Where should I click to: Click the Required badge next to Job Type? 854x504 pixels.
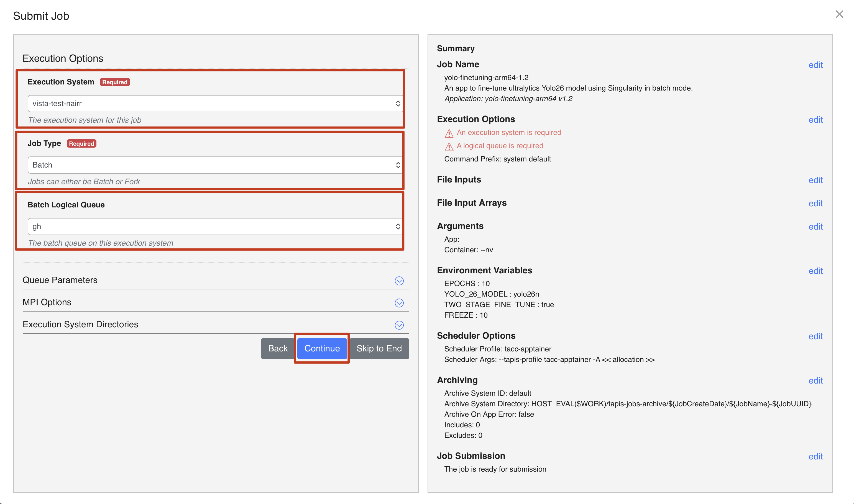point(81,144)
